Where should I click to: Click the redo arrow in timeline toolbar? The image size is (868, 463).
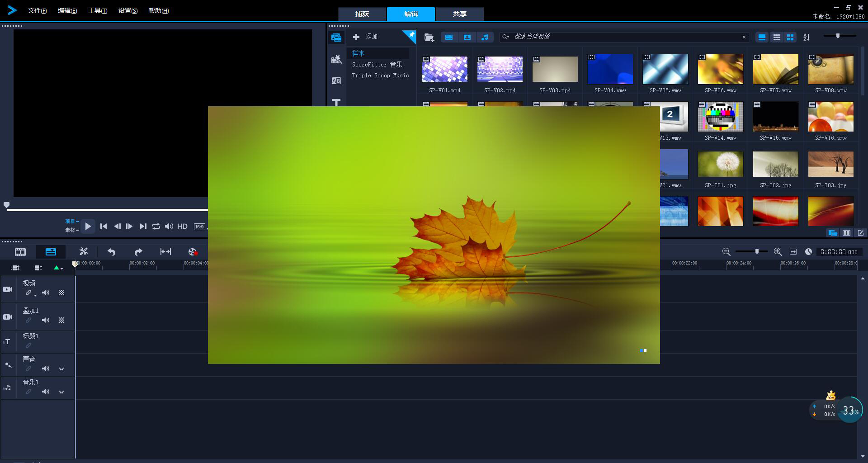point(138,252)
